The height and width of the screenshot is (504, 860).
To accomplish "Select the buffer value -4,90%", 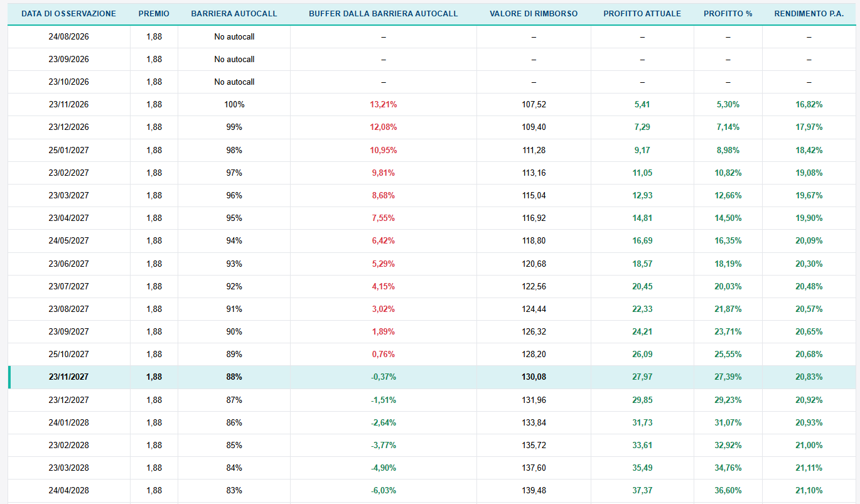I will (384, 468).
